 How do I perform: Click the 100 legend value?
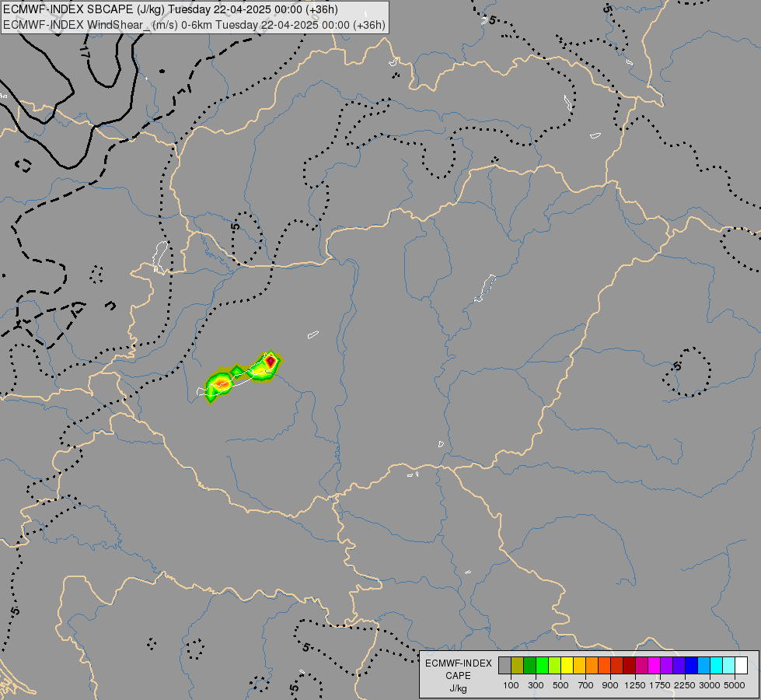tap(511, 685)
